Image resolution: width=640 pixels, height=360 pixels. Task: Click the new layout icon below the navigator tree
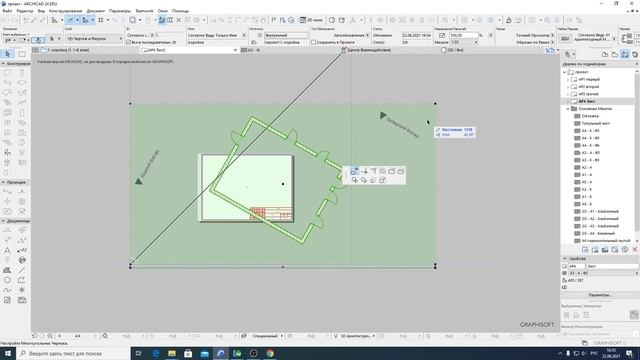[x=585, y=249]
